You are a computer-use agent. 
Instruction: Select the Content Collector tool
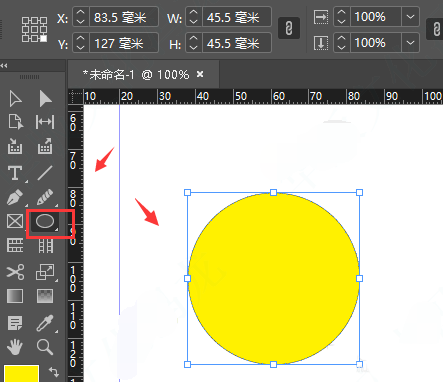15,146
